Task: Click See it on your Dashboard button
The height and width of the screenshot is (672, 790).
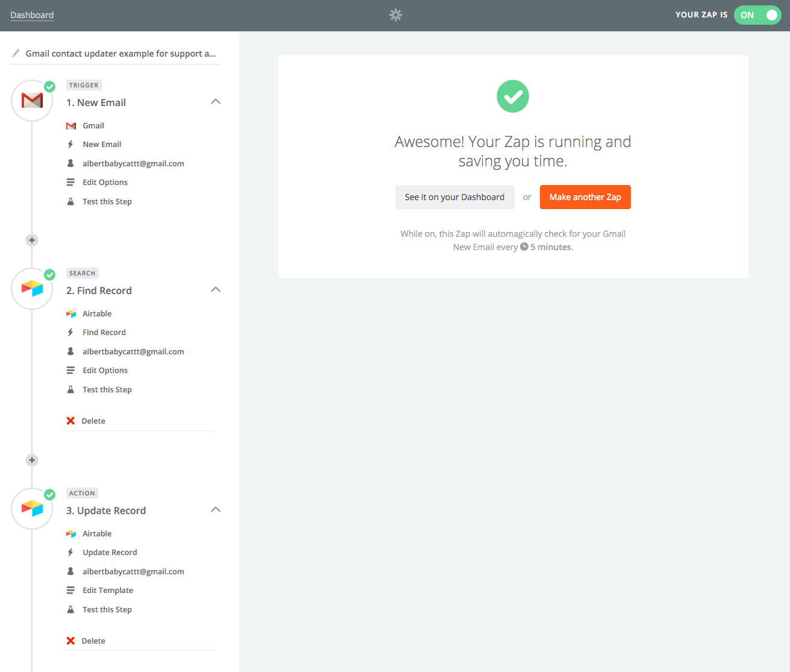Action: [455, 197]
